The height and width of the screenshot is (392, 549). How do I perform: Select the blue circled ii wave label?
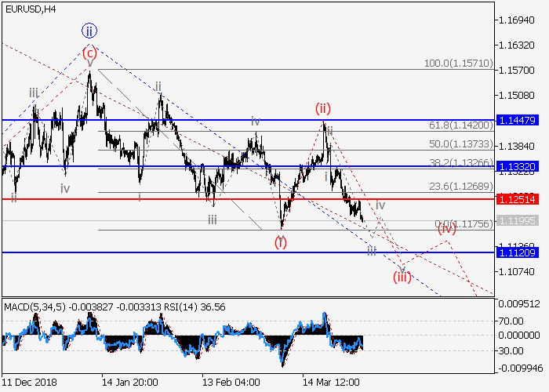pyautogui.click(x=89, y=31)
